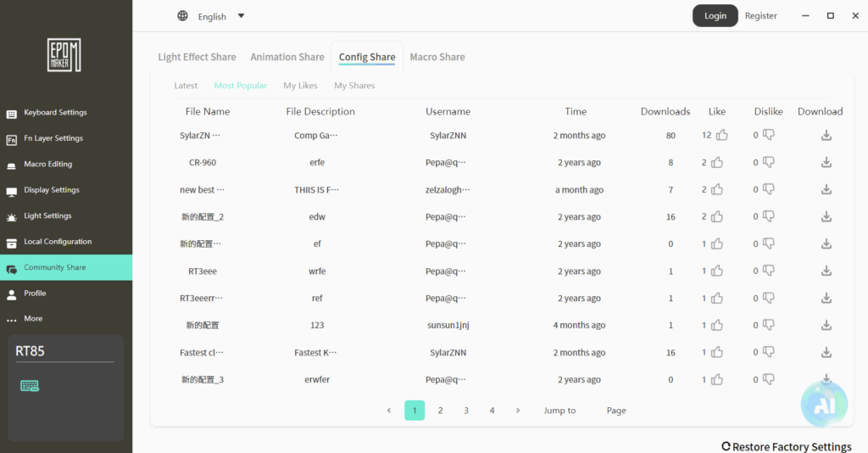Click Restore Factory Settings
This screenshot has height=453, width=868.
coord(786,446)
